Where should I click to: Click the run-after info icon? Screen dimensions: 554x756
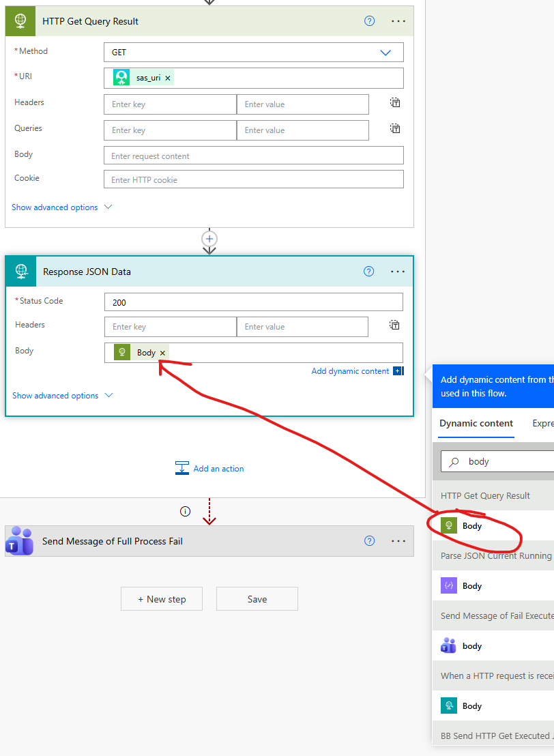[x=185, y=512]
